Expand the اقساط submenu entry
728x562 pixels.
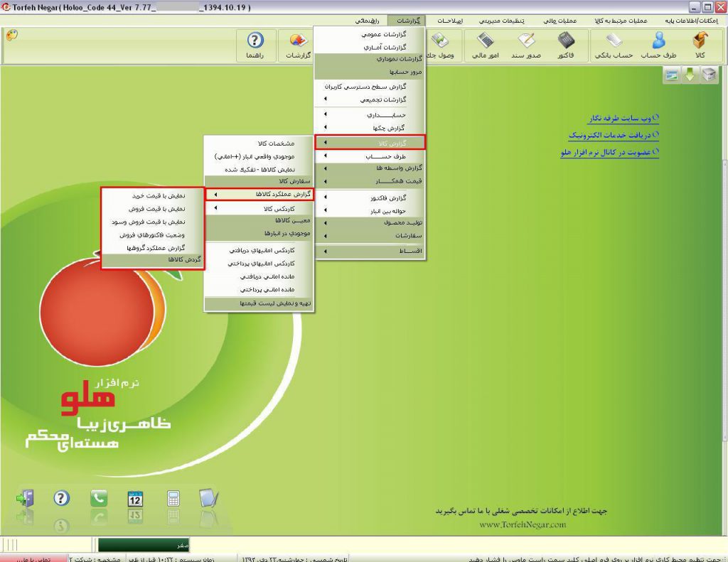370,251
